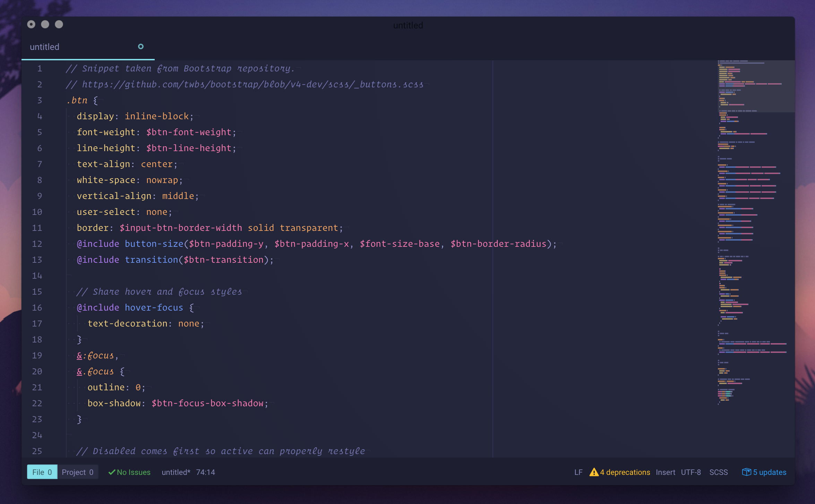The image size is (815, 504).
Task: Click line number 3 beside .btn selector
Action: coord(40,101)
